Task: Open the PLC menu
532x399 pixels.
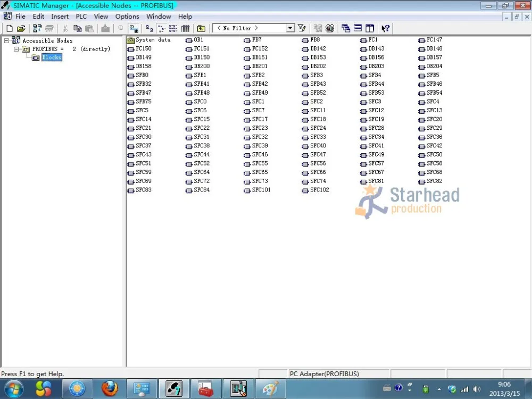Action: point(81,16)
